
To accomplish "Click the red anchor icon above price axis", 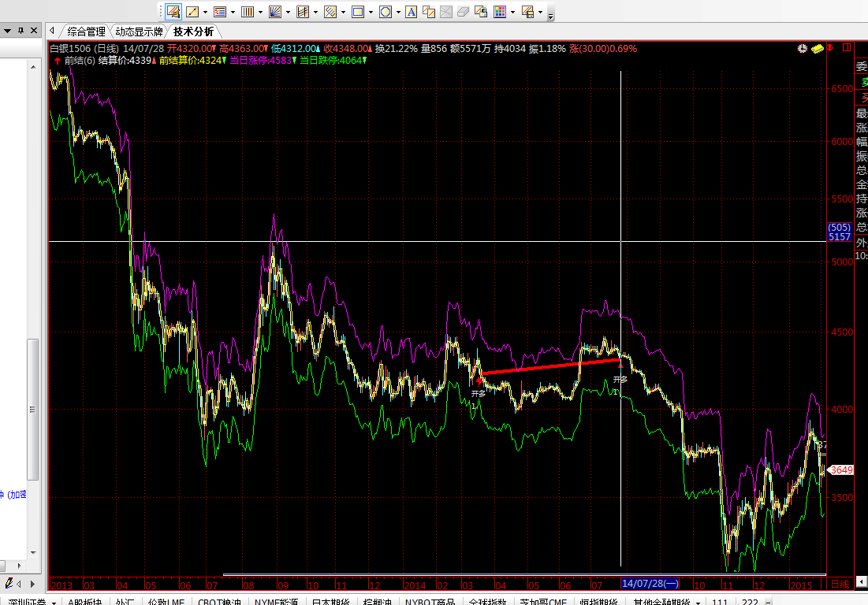I will (x=830, y=48).
